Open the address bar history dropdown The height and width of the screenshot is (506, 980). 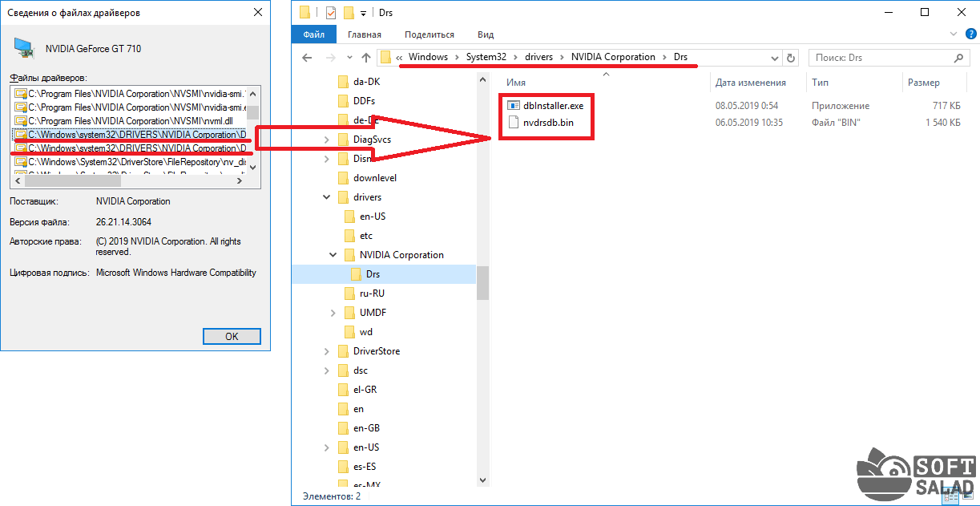pos(774,58)
